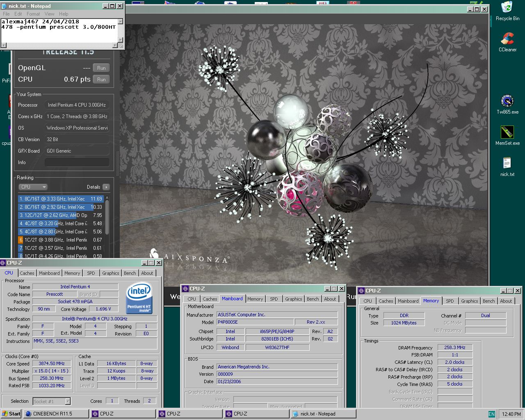Open CPU tab in CPU-Z Mainboard window
Image resolution: width=525 pixels, height=420 pixels.
pyautogui.click(x=192, y=299)
